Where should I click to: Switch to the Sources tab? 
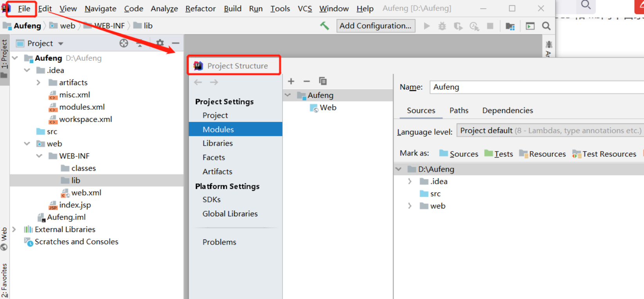(x=421, y=111)
